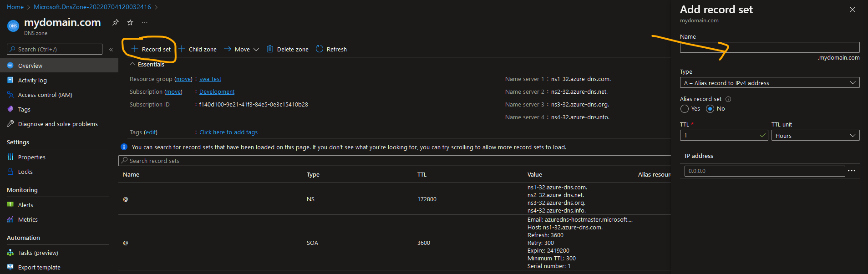Click the Metrics chart icon
The height and width of the screenshot is (274, 868).
(x=10, y=219)
